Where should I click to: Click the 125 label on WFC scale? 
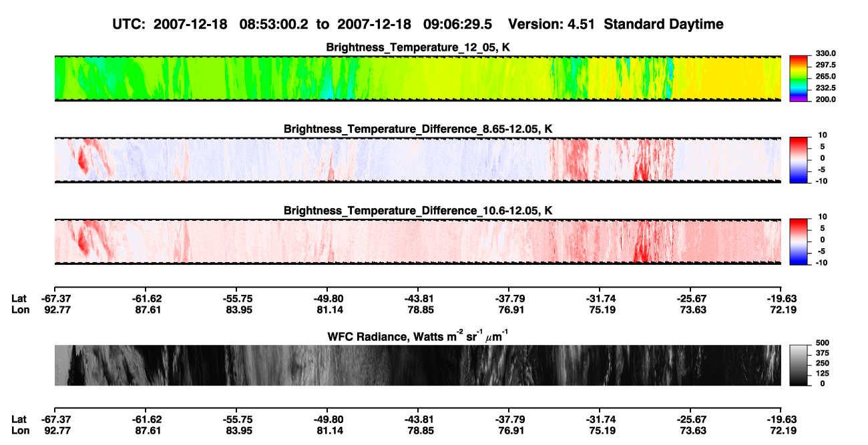coord(821,373)
